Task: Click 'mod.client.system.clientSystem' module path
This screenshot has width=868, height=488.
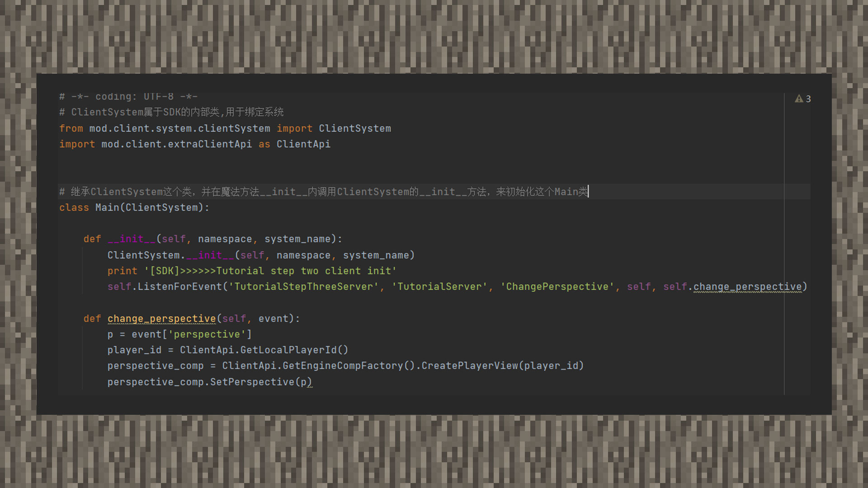Action: pyautogui.click(x=179, y=128)
